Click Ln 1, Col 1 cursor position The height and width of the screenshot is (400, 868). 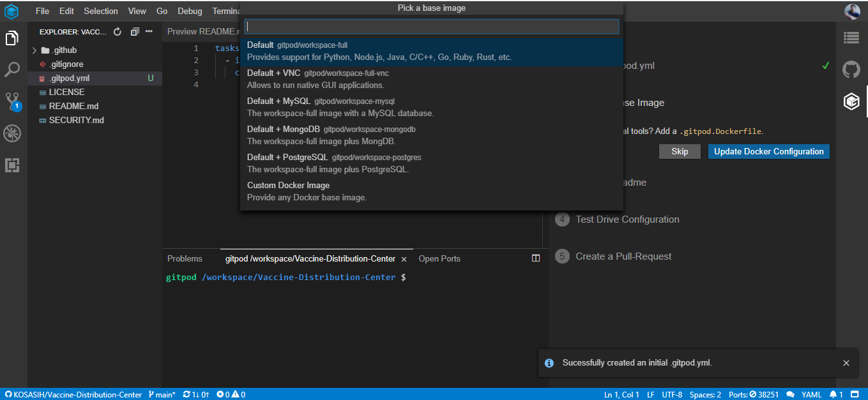tap(621, 394)
